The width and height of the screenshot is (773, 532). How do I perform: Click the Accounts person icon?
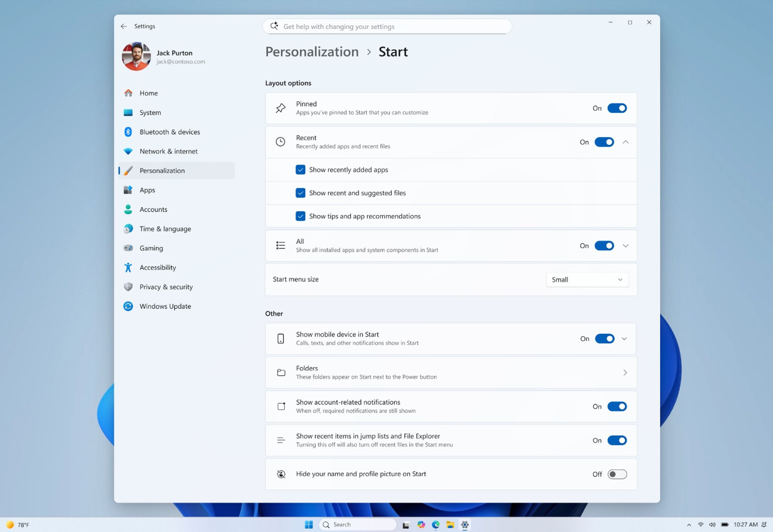pyautogui.click(x=128, y=209)
